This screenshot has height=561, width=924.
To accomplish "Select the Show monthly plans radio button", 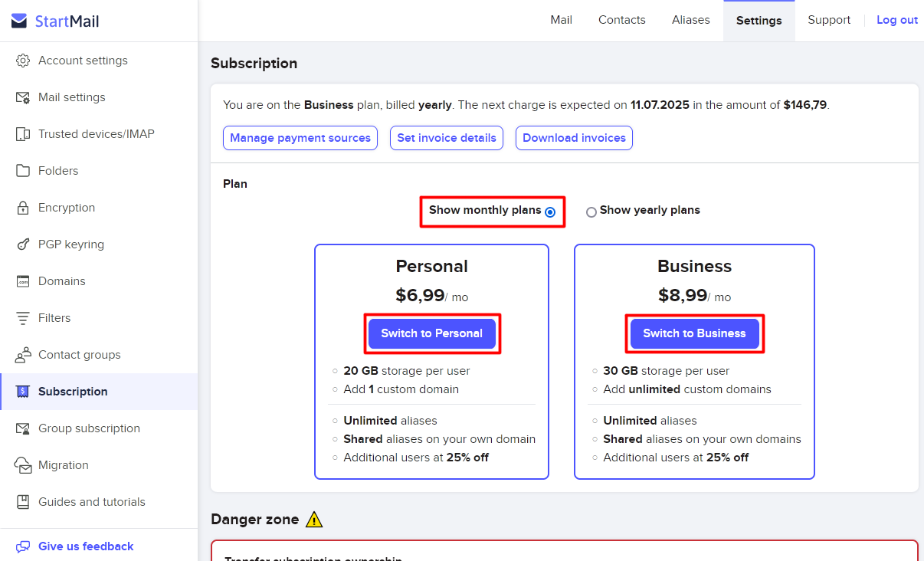I will point(549,212).
